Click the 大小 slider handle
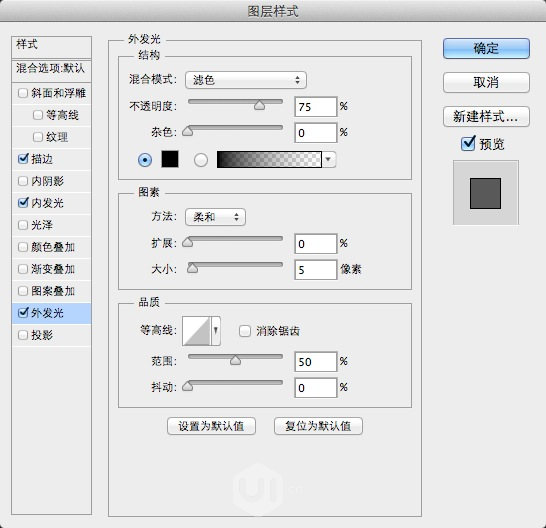The height and width of the screenshot is (528, 546). click(x=192, y=268)
